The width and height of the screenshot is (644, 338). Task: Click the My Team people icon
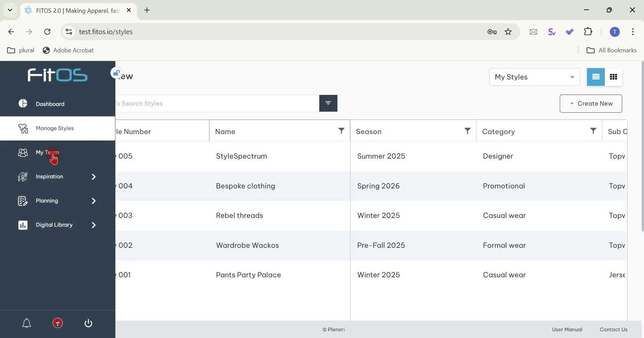pyautogui.click(x=23, y=153)
